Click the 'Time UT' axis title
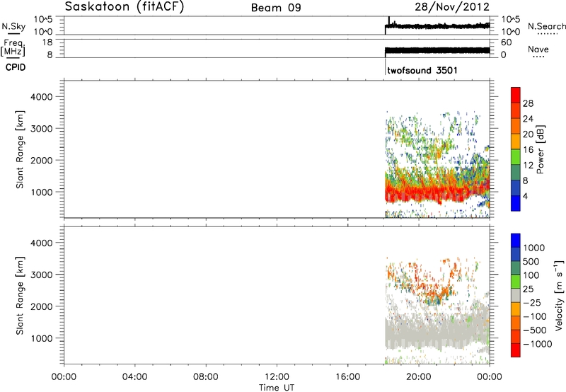566x392 pixels. (277, 388)
